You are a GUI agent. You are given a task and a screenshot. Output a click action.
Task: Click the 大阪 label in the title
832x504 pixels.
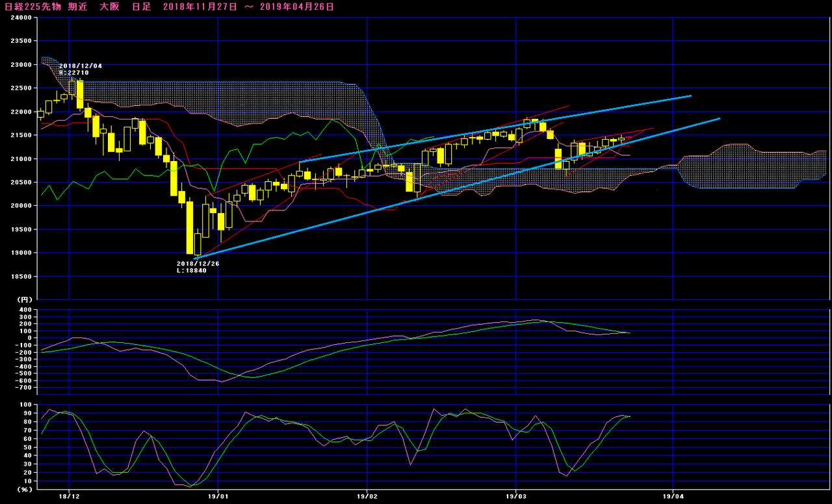pyautogui.click(x=109, y=6)
